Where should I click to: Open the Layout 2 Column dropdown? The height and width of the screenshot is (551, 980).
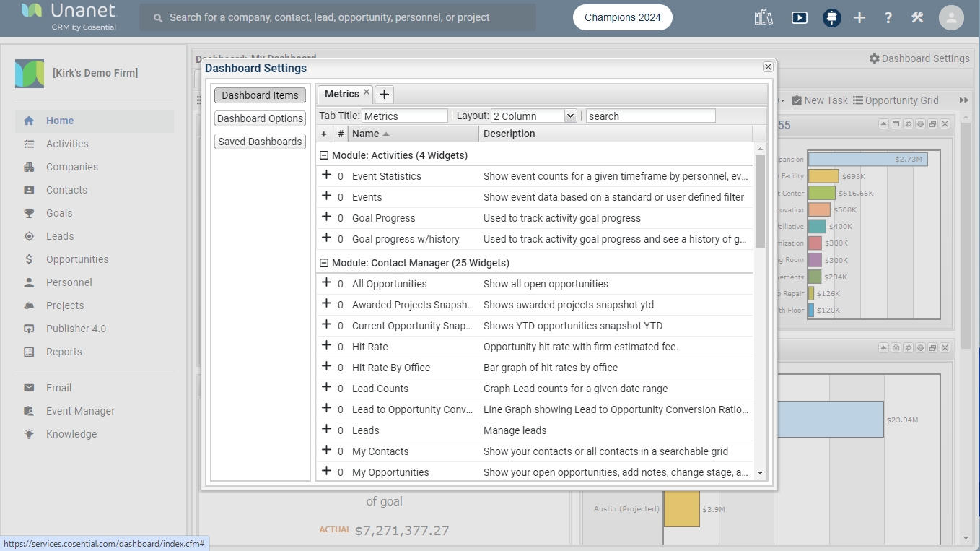534,116
